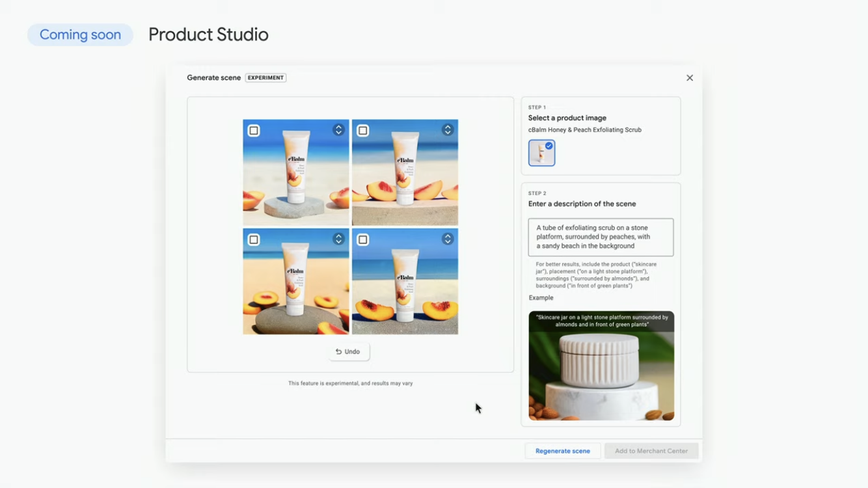
Task: Click 'Select a product image' heading
Action: point(567,118)
